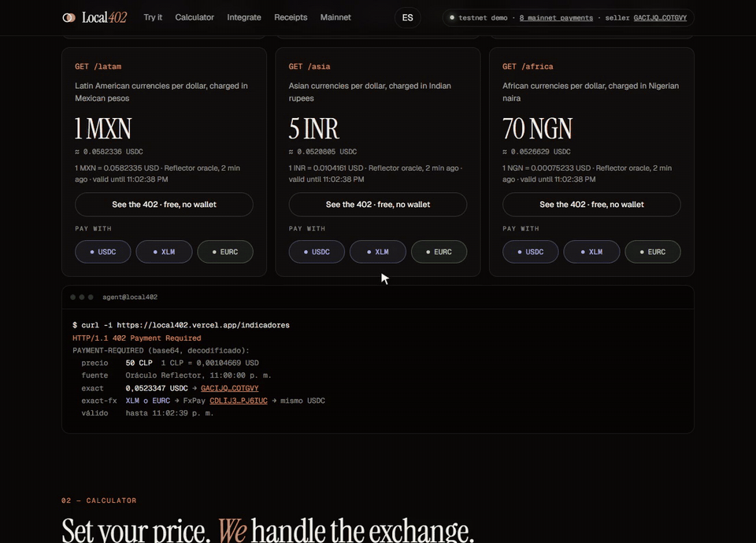Click the 50 CLP price in terminal

139,363
